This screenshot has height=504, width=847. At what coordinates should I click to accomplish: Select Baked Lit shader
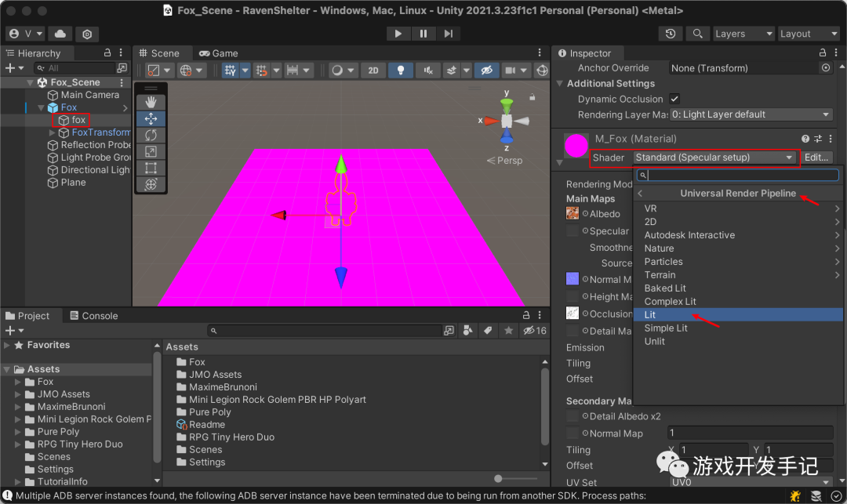pyautogui.click(x=738, y=288)
